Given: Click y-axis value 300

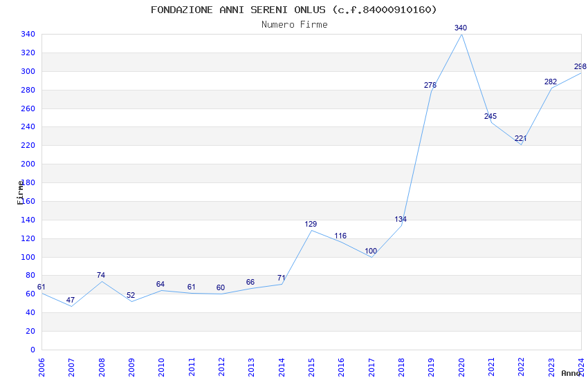Looking at the screenshot, I should (x=28, y=71).
